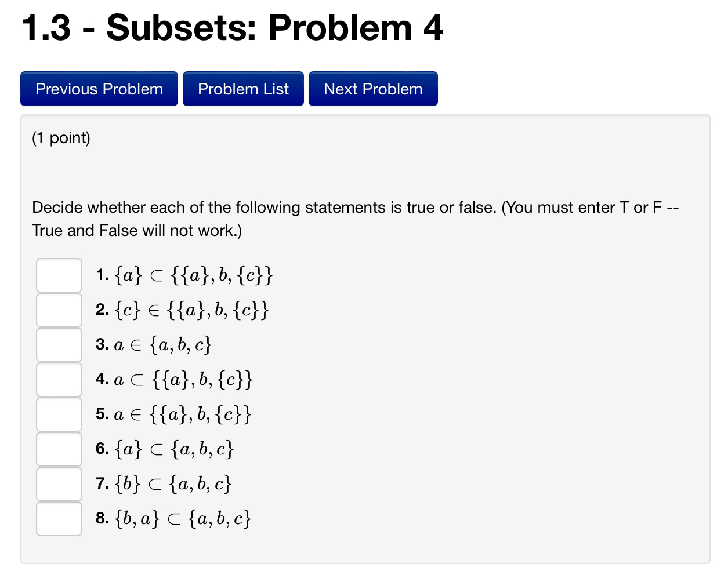
Task: Click the answer box for statement 4
Action: tap(59, 380)
